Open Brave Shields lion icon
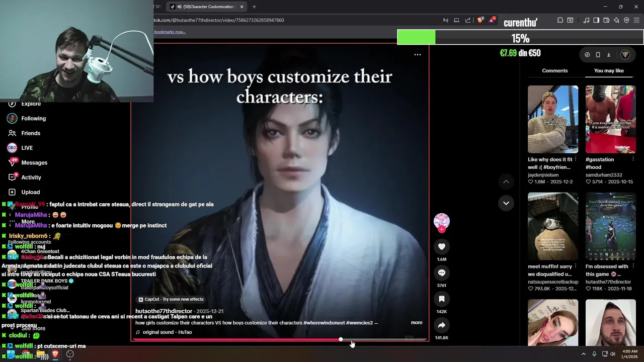This screenshot has height=362, width=644. pos(480,20)
